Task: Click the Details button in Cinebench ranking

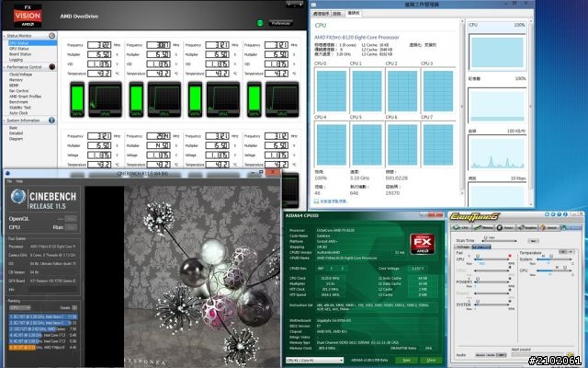Action: [74, 308]
